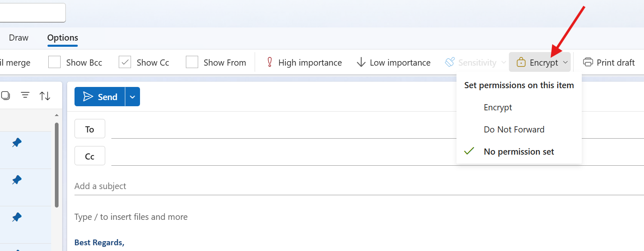Open the To recipients picker button
644x251 pixels.
pyautogui.click(x=90, y=129)
